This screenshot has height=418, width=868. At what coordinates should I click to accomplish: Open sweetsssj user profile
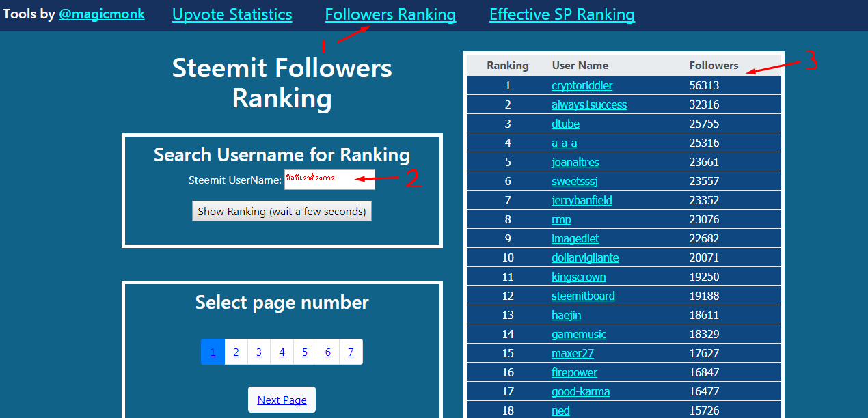[x=575, y=181]
